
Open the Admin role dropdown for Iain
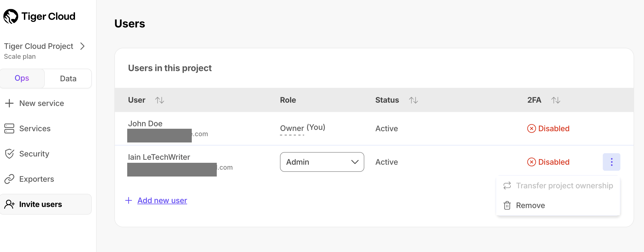[x=322, y=162]
